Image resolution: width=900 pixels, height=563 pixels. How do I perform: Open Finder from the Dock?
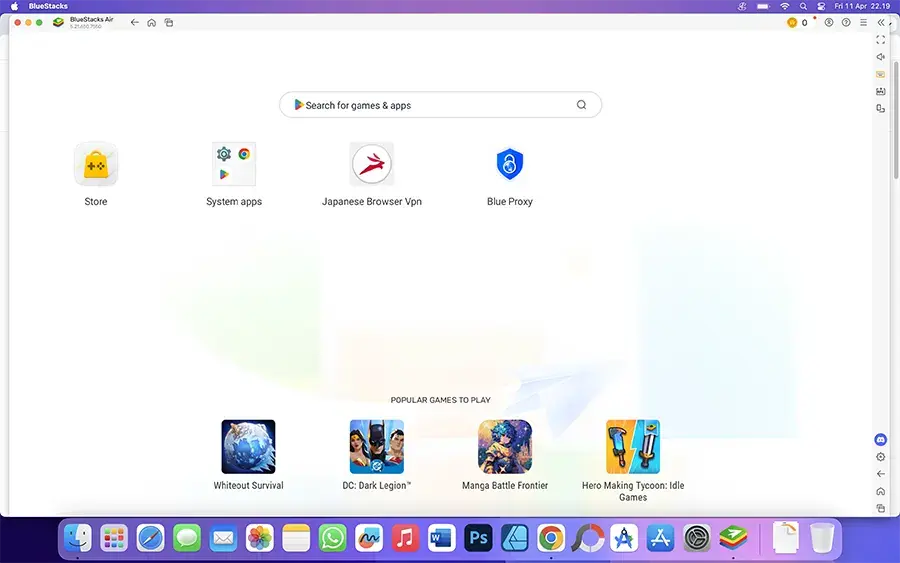click(x=77, y=538)
